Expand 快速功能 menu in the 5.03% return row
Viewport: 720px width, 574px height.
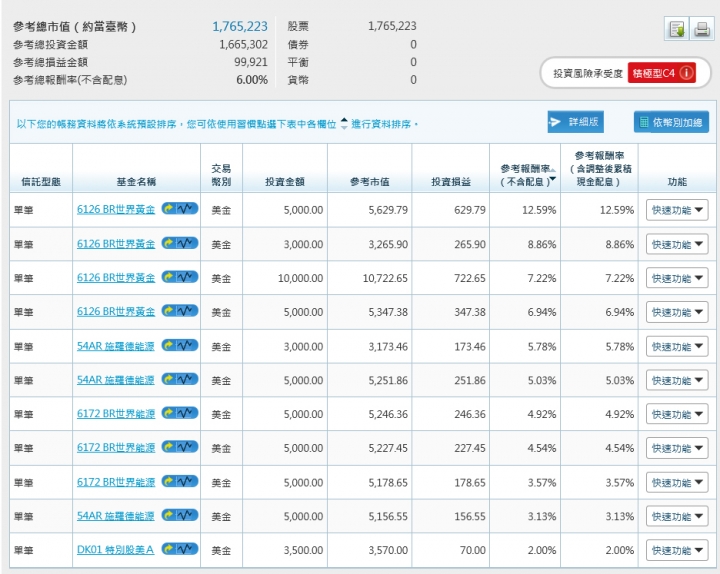(x=676, y=380)
